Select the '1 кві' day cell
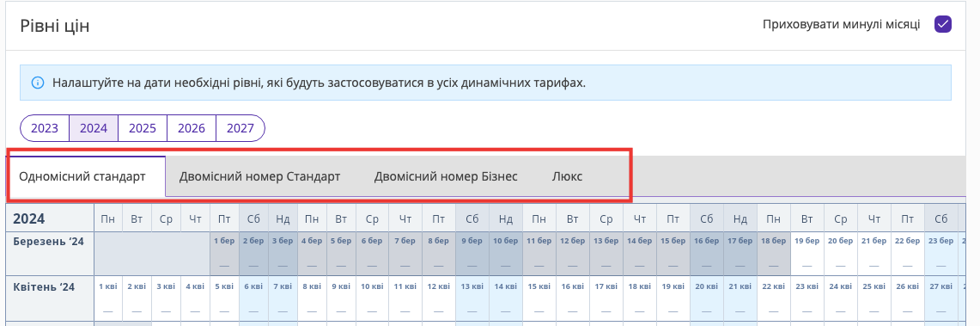Viewport: 980px width, 326px height. [108, 298]
